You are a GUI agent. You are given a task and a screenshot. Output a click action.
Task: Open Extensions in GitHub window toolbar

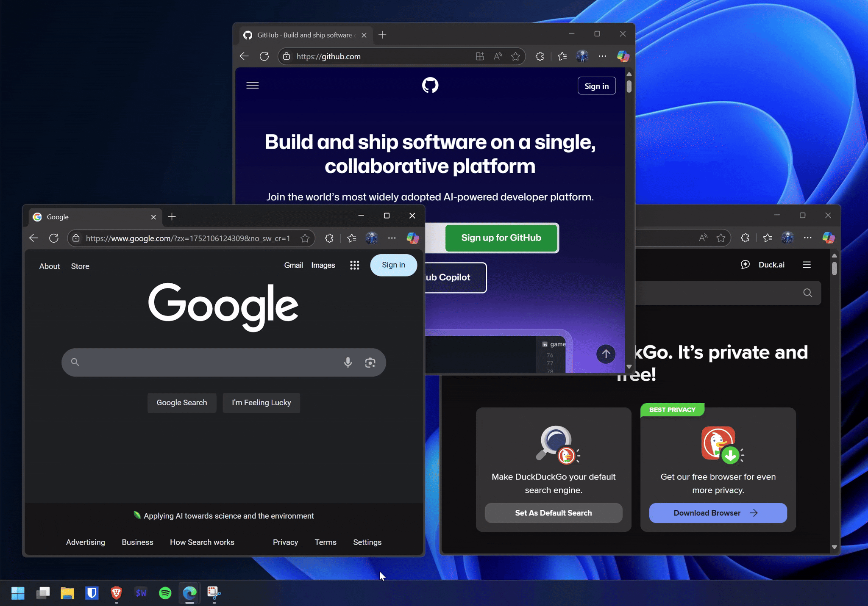pos(540,56)
